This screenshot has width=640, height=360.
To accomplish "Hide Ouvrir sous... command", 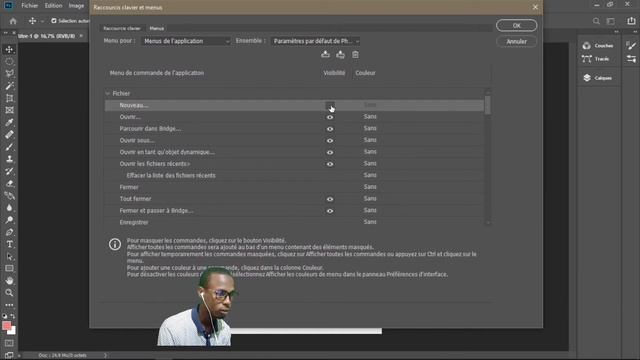I will pos(330,141).
